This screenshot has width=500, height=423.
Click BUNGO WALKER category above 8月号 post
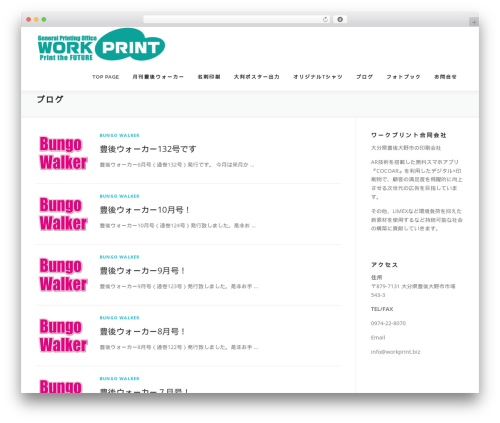point(119,318)
